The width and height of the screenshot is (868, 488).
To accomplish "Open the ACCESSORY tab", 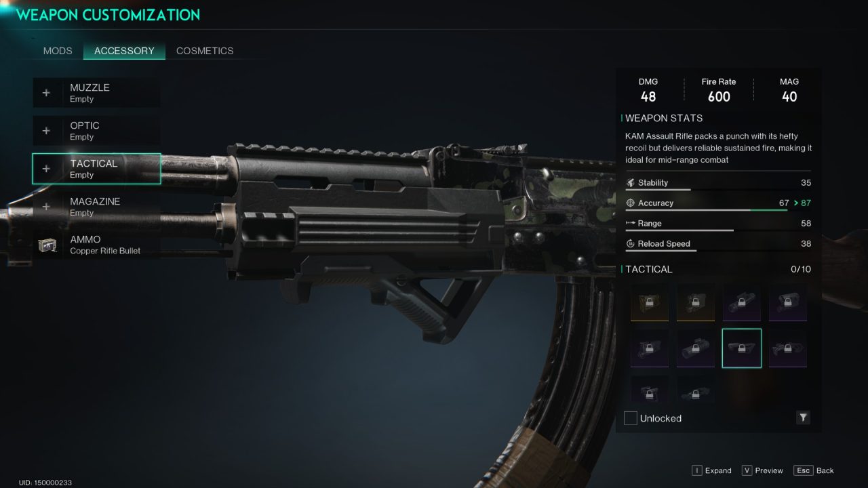I will (x=124, y=51).
